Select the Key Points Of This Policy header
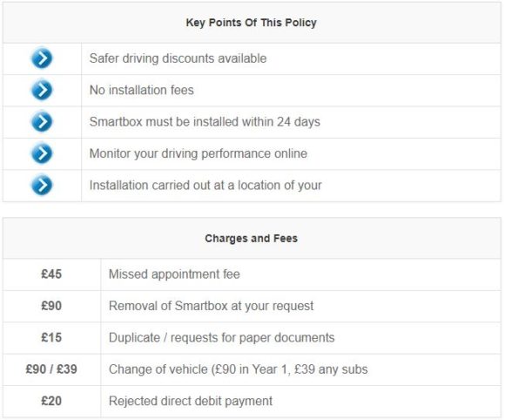Viewport: 505px width, 420px height. coord(252,23)
